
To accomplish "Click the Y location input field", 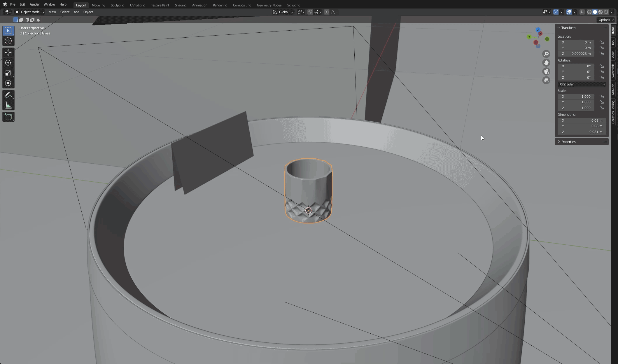I will pos(575,48).
